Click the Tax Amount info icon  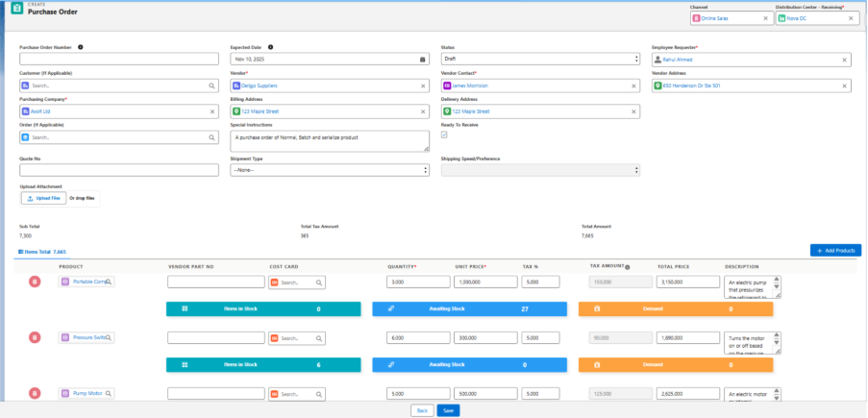[627, 266]
